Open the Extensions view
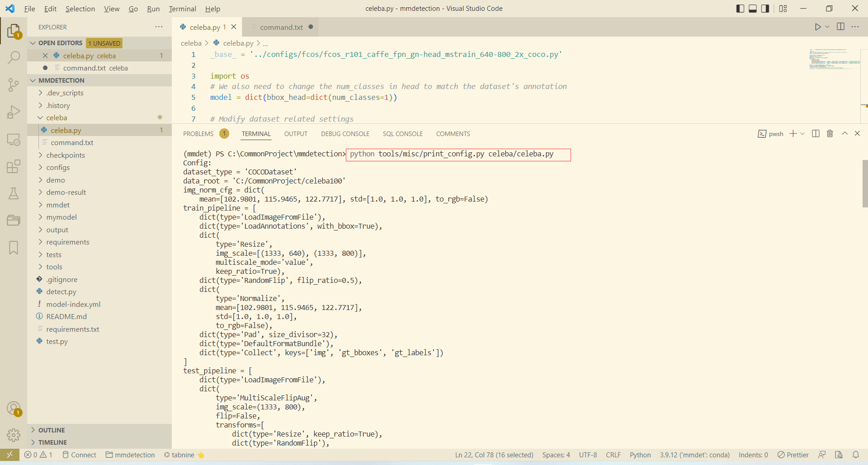The image size is (868, 465). (14, 166)
